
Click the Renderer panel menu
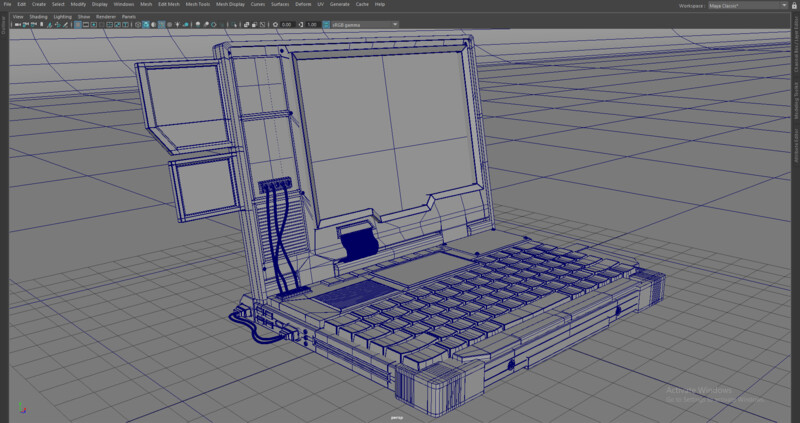point(106,16)
